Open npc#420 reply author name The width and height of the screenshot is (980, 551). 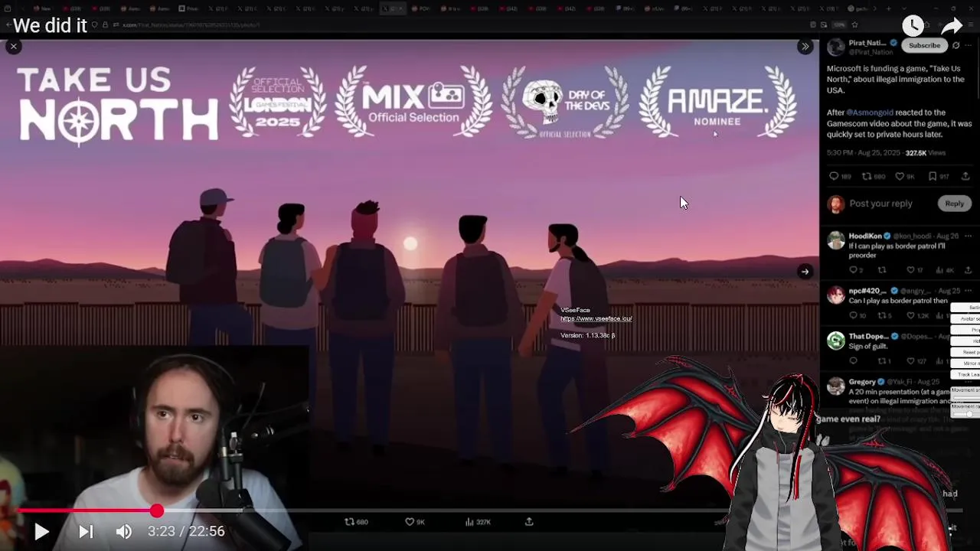pyautogui.click(x=867, y=291)
